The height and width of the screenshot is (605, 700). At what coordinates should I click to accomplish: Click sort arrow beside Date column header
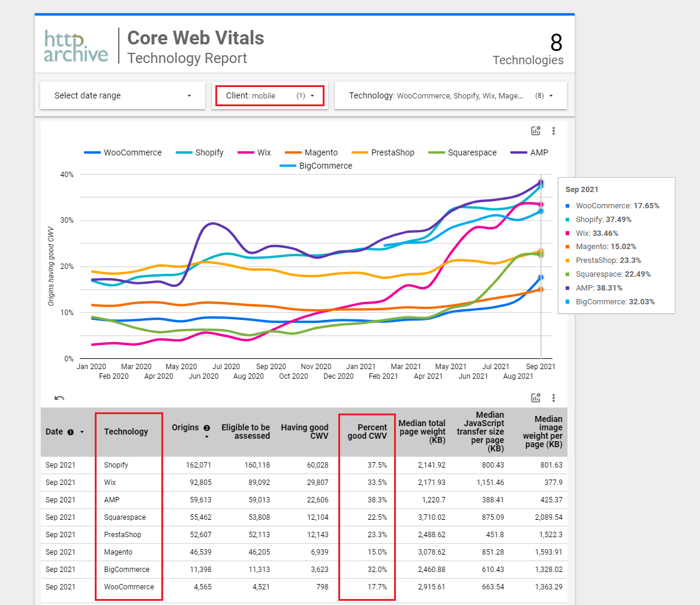[x=82, y=432]
